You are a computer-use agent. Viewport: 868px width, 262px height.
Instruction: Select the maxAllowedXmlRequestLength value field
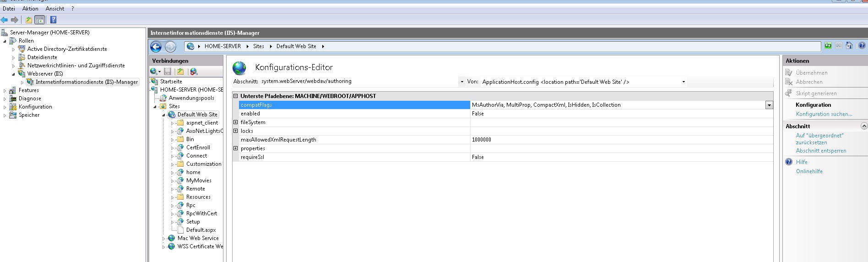coord(621,140)
